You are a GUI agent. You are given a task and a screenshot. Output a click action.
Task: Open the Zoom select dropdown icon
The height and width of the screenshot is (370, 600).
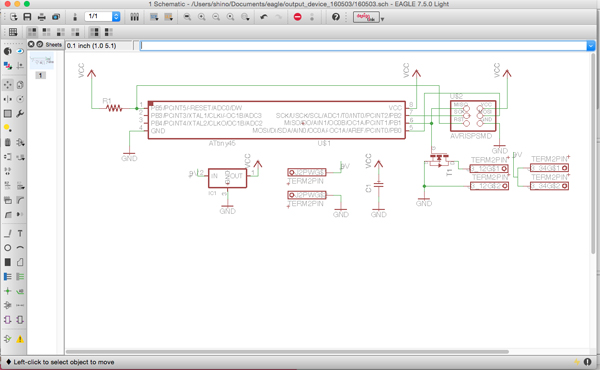click(245, 17)
